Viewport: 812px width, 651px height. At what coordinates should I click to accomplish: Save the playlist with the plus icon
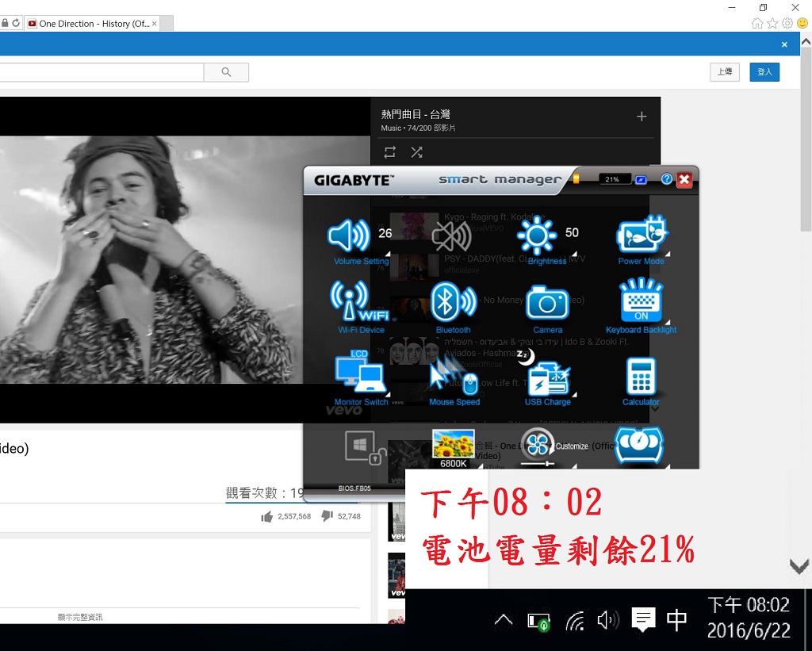pyautogui.click(x=642, y=117)
